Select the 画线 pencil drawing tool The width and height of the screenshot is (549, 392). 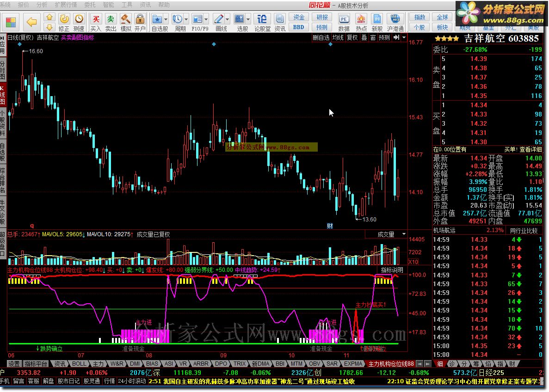pos(219,19)
